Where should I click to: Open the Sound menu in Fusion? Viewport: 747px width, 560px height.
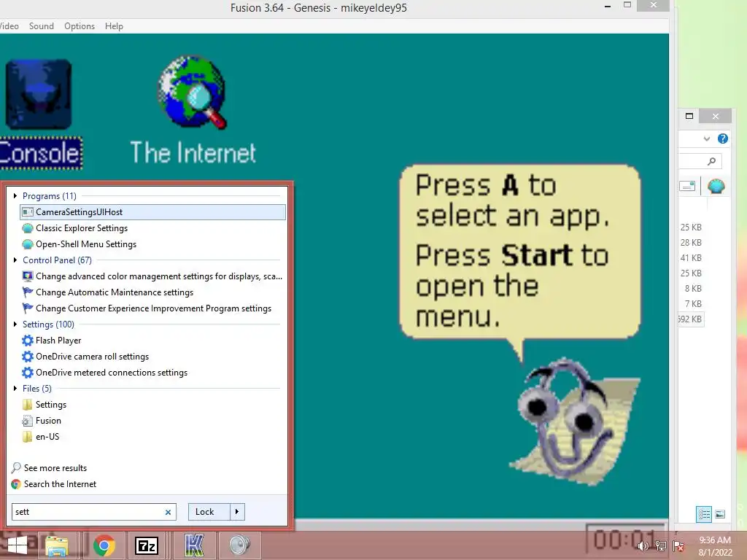point(42,26)
